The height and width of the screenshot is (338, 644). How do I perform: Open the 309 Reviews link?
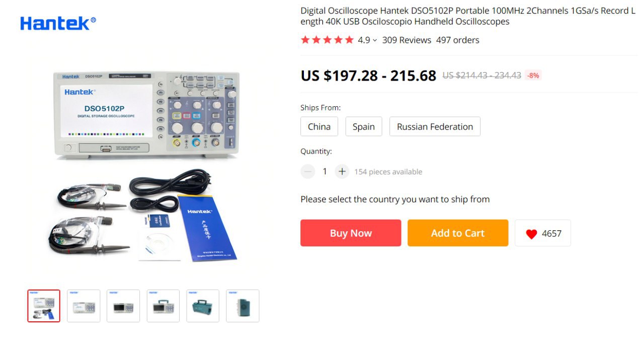(x=407, y=40)
